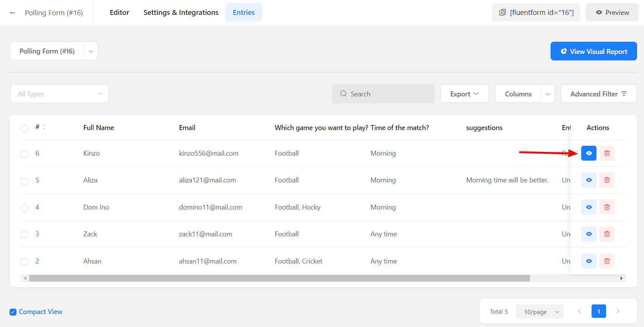Image resolution: width=644 pixels, height=327 pixels.
Task: Sort entries by # column arrows
Action: tap(44, 127)
